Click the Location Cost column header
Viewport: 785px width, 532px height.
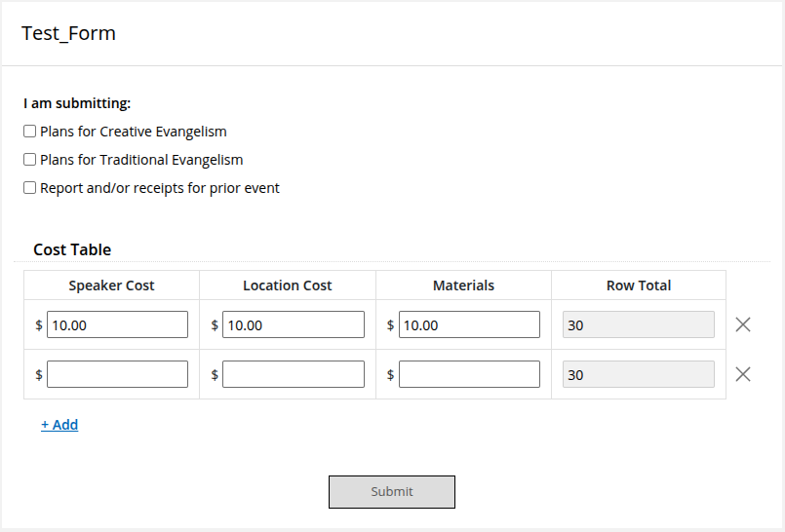(x=288, y=285)
